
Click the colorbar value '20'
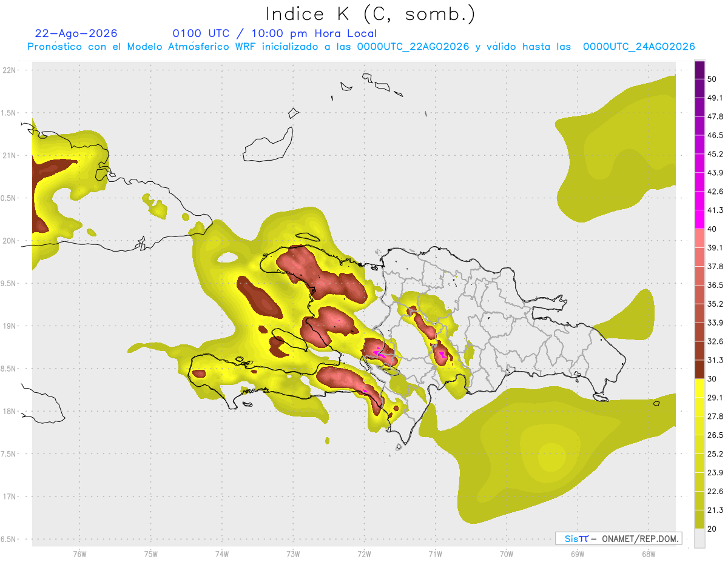pos(712,529)
